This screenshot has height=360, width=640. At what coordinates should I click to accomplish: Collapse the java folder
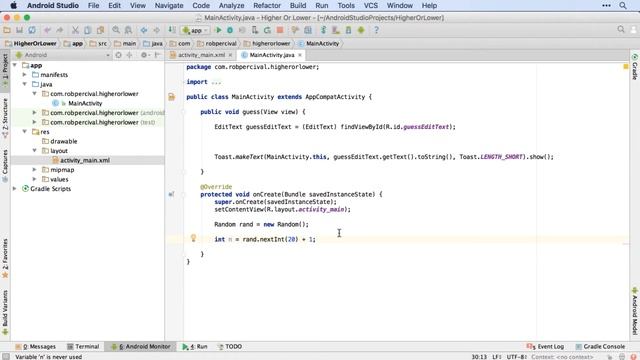[x=24, y=84]
